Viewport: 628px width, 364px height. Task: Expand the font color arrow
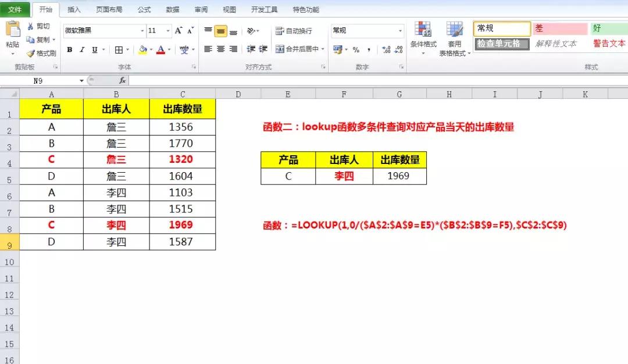tap(169, 49)
